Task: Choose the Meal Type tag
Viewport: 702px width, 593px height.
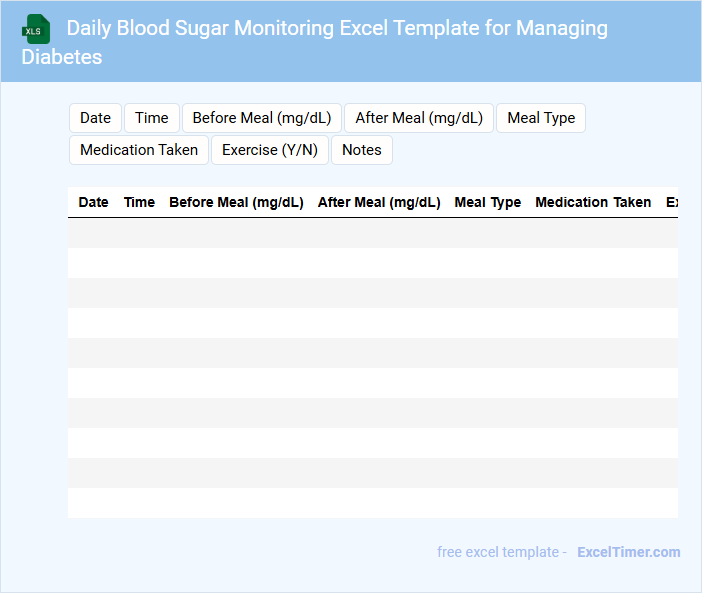Action: coord(541,118)
